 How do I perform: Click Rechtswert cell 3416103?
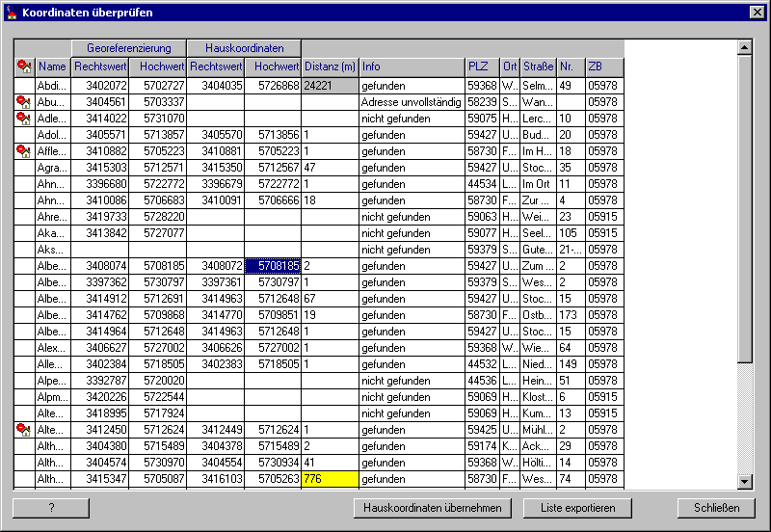215,479
